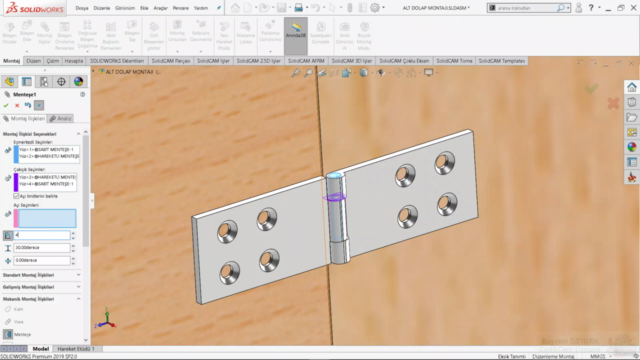Viewport: 640px width, 360px height.
Task: Open the Dosya menu
Action: coord(82,8)
